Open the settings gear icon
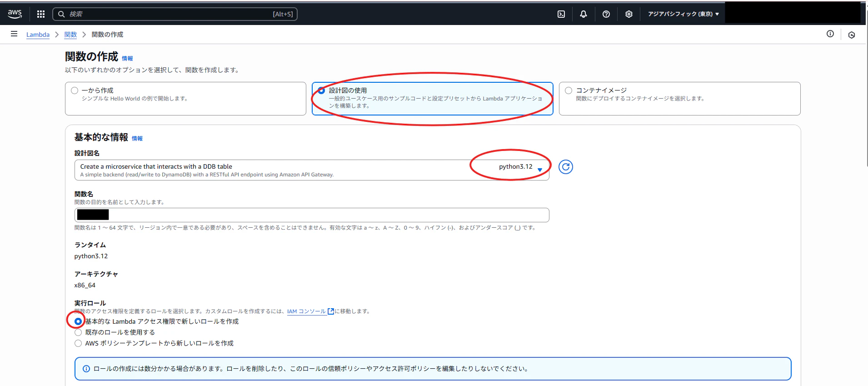This screenshot has height=386, width=868. point(629,14)
